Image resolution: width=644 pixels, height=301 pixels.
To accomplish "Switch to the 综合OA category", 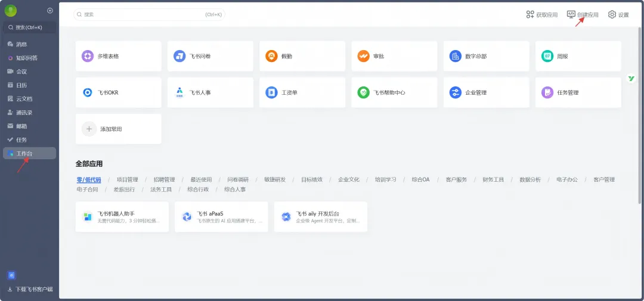I will pos(420,179).
